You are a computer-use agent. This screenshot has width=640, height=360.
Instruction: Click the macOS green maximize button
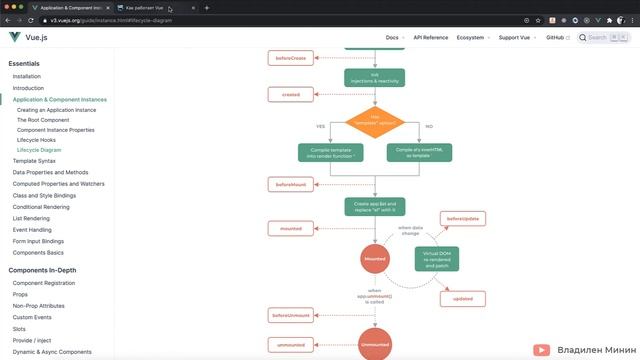(21, 7)
